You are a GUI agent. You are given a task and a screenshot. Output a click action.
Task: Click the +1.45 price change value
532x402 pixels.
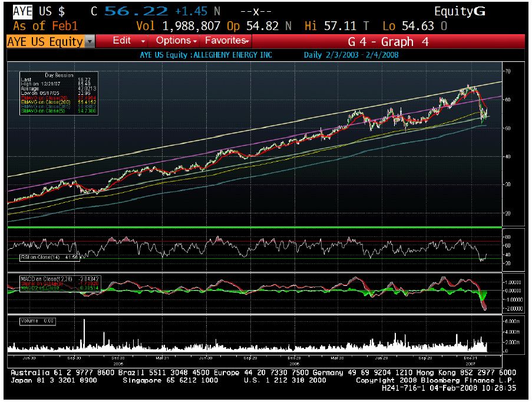191,12
